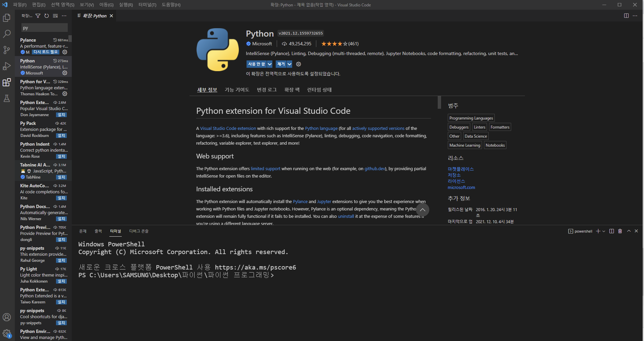Install the Kite AutoComplete extension
The height and width of the screenshot is (341, 644).
[x=61, y=198]
